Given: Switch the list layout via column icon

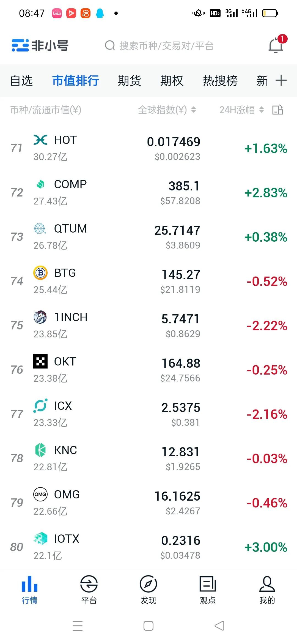Looking at the screenshot, I should (278, 110).
